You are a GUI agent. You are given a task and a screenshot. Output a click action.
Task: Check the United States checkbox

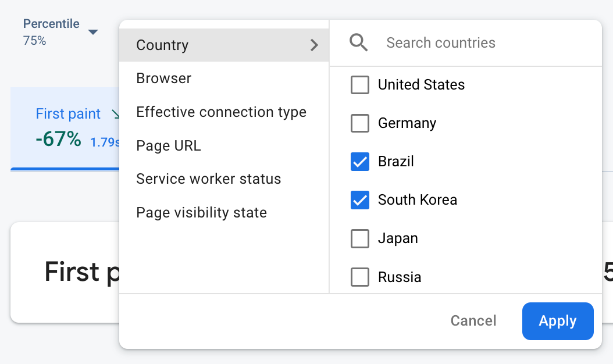coord(360,85)
